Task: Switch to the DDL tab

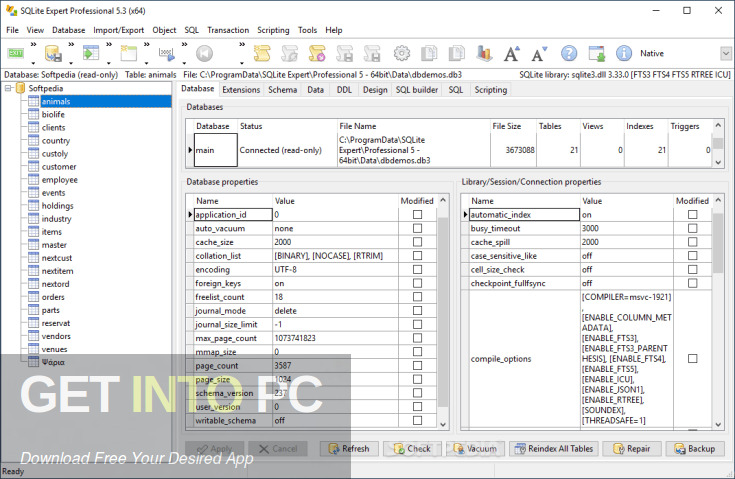Action: (x=344, y=90)
